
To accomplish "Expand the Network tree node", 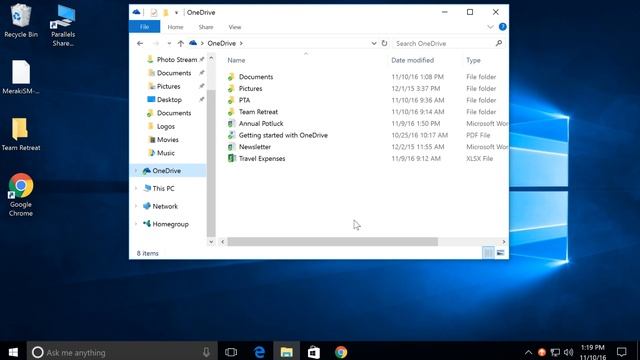I will coord(136,207).
